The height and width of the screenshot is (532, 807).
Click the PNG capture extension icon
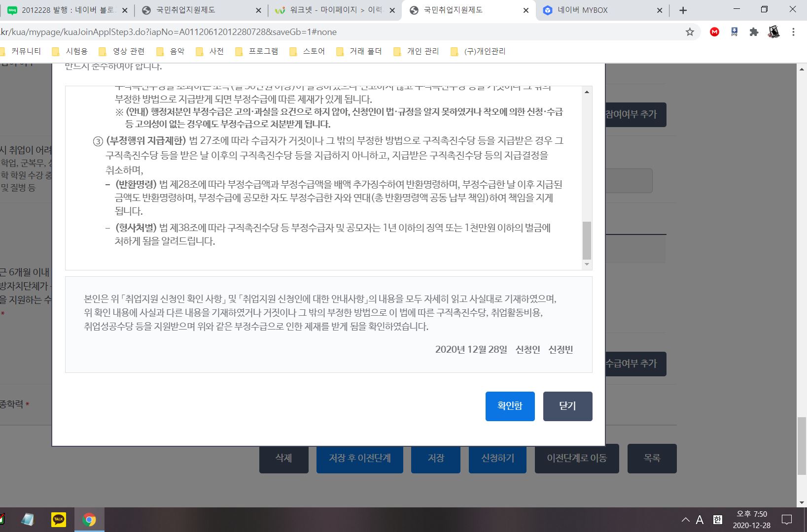pyautogui.click(x=734, y=32)
